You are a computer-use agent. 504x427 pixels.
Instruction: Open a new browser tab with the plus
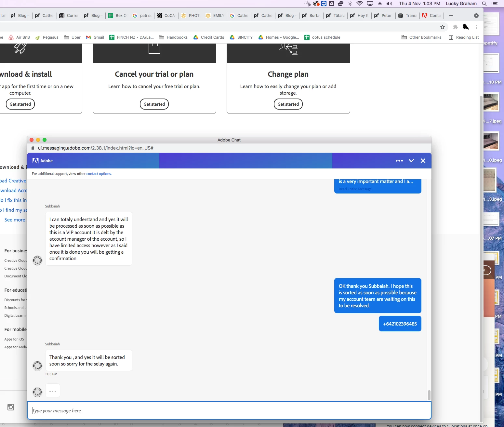(x=451, y=16)
